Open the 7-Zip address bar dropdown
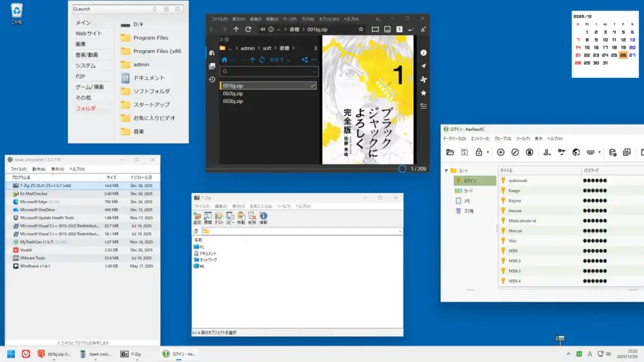This screenshot has height=362, width=644. pyautogui.click(x=399, y=231)
